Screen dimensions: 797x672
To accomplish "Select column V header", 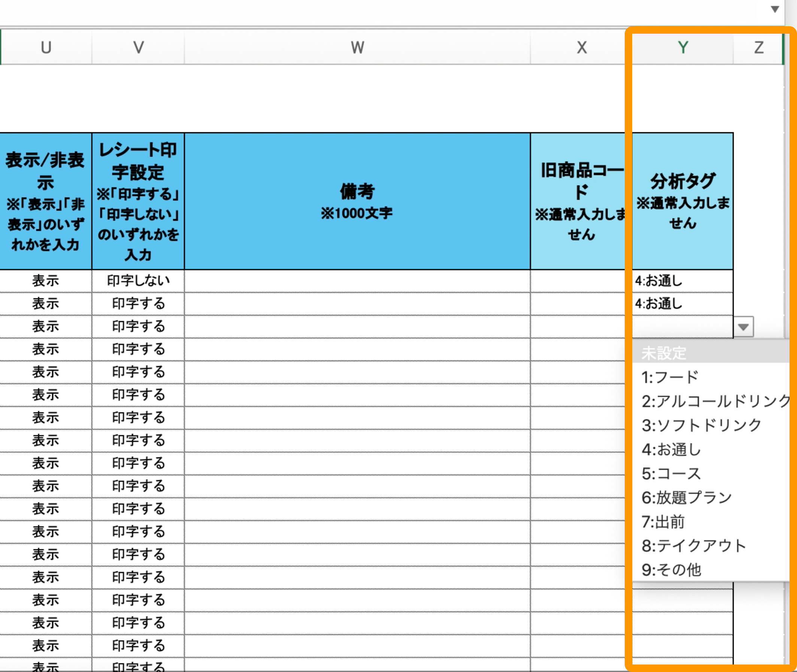I will [x=138, y=48].
